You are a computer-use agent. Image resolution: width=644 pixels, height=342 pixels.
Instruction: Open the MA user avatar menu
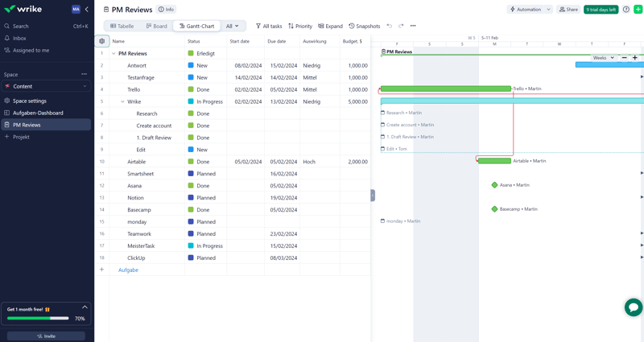(76, 9)
